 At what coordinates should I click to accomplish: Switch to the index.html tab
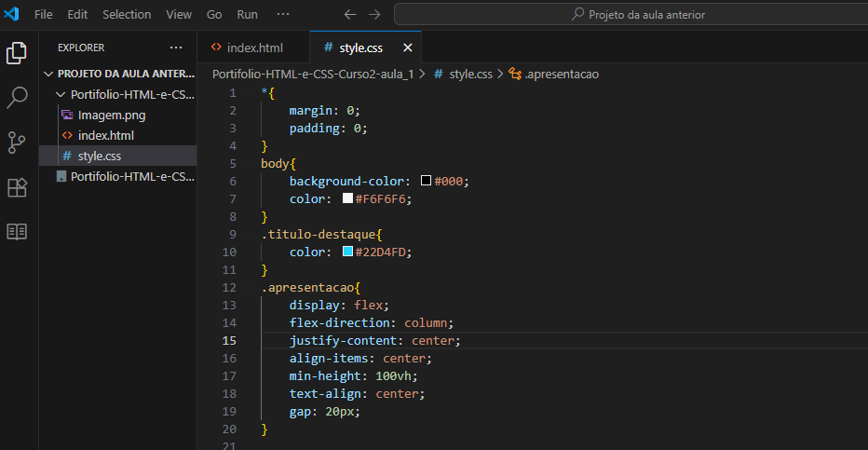point(253,48)
